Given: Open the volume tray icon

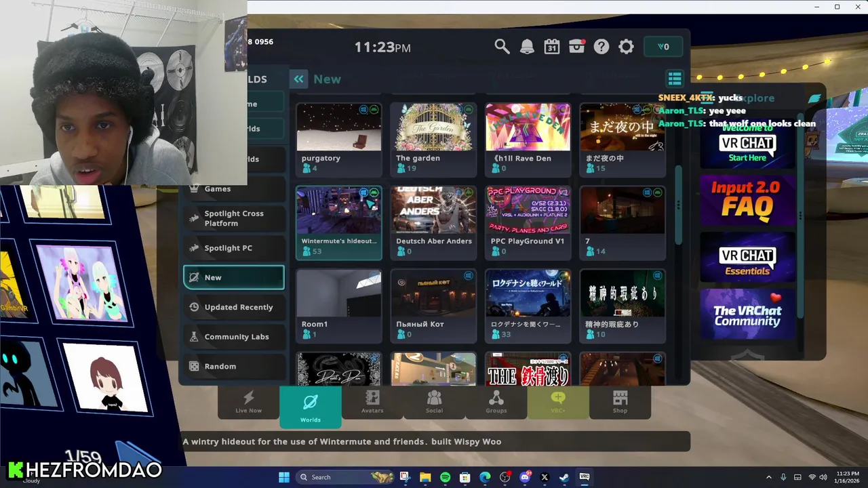Looking at the screenshot, I should click(x=823, y=477).
